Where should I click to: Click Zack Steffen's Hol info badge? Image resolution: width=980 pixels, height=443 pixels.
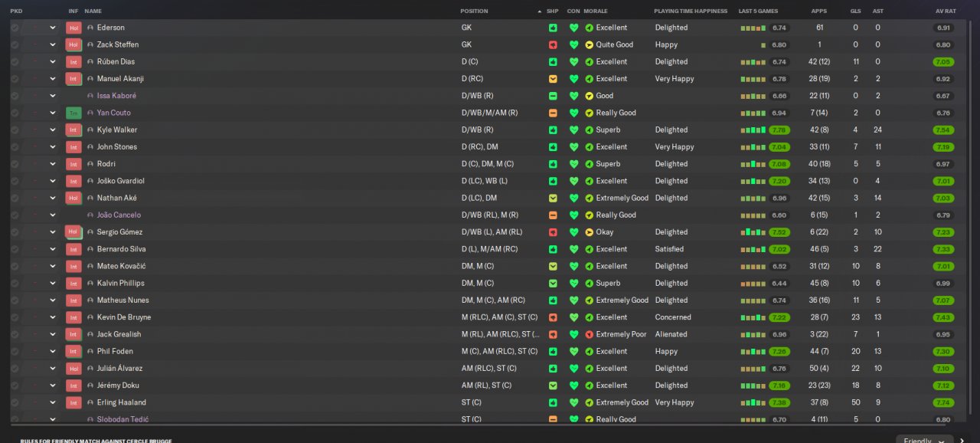pos(73,44)
